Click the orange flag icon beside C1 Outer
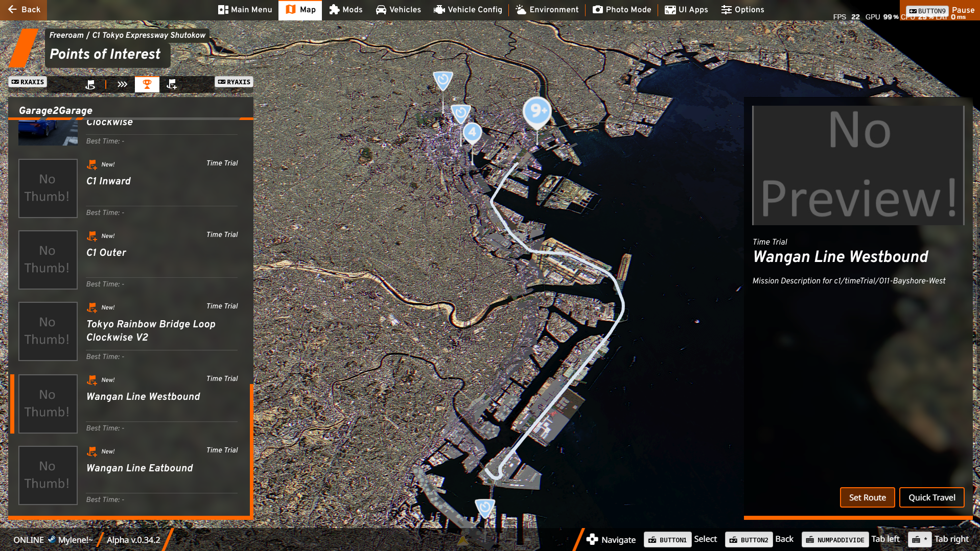The width and height of the screenshot is (980, 551). (92, 236)
